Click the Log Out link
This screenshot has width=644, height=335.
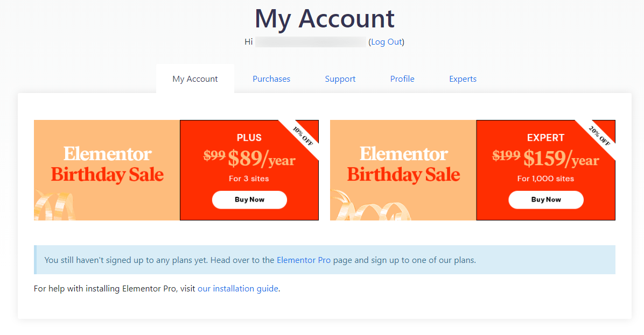tap(386, 42)
